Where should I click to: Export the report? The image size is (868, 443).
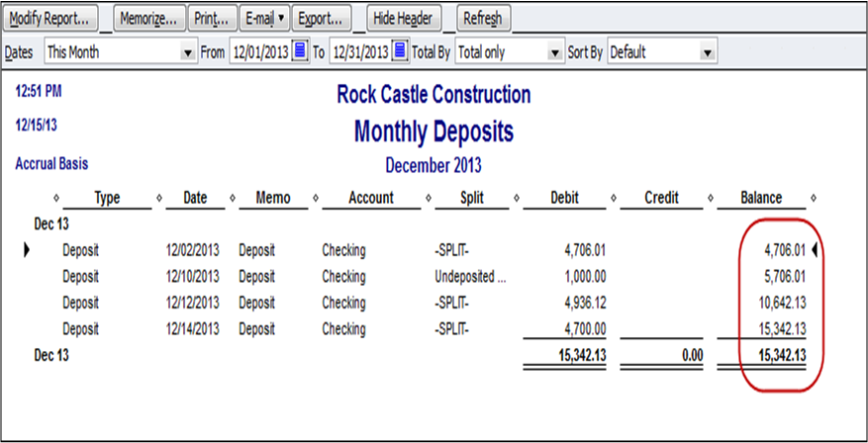click(x=321, y=19)
